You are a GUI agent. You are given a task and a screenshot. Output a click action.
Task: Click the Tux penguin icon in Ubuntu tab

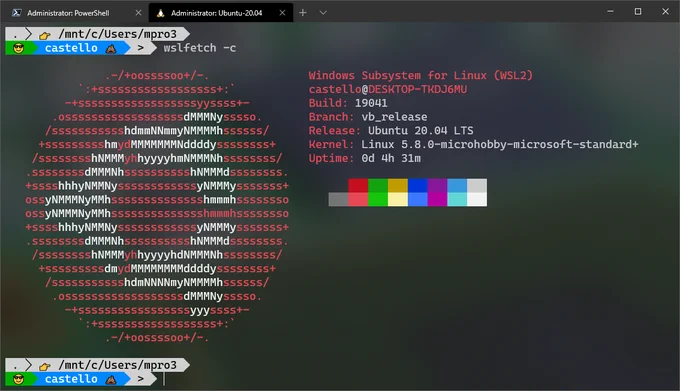(160, 13)
